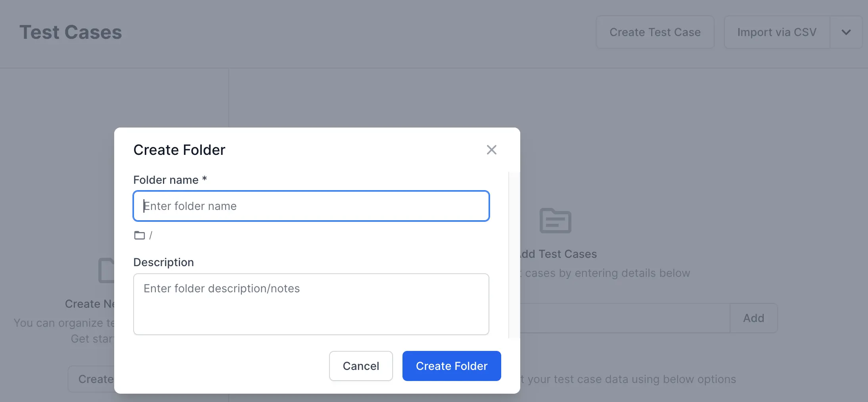Close the Create Folder dialog with X
The image size is (868, 402).
point(491,150)
